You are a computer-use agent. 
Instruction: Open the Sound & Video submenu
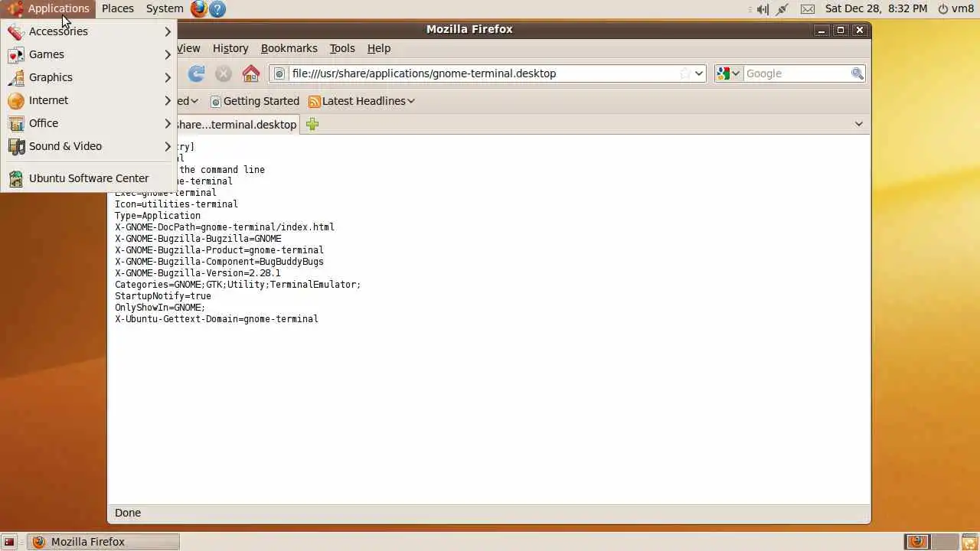coord(89,146)
